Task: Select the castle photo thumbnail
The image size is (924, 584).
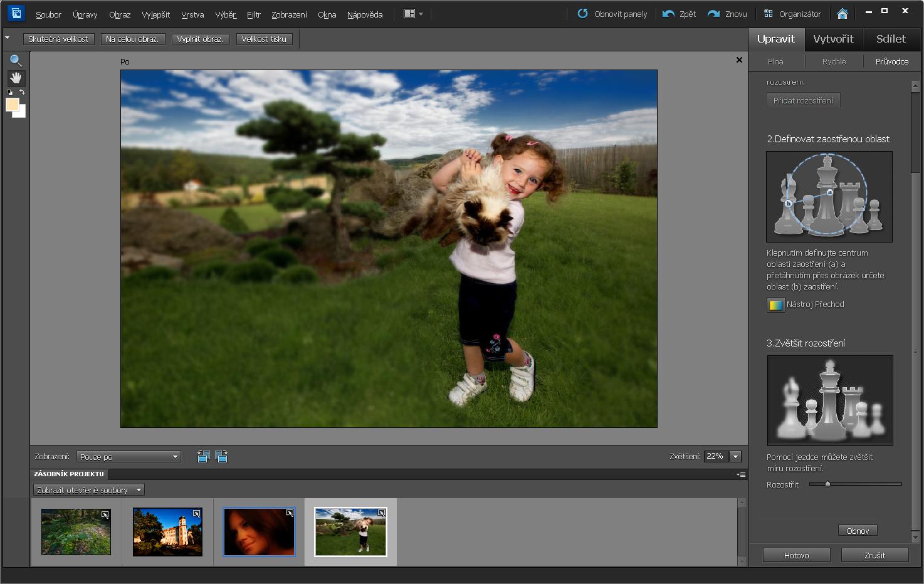Action: click(167, 532)
